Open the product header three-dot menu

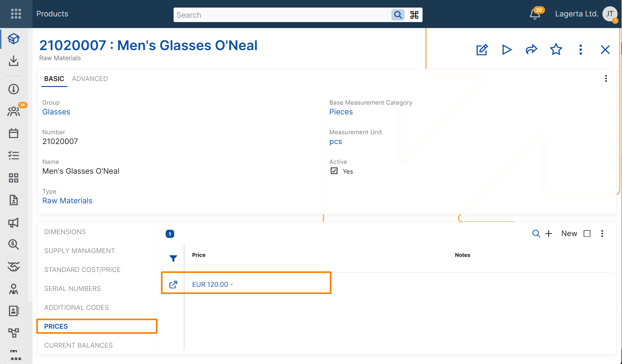pyautogui.click(x=581, y=50)
